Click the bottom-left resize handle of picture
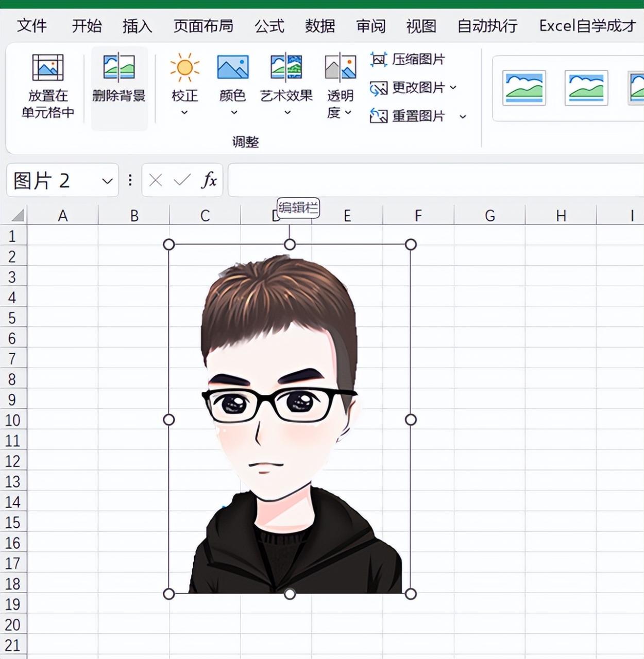Image resolution: width=644 pixels, height=659 pixels. tap(168, 594)
